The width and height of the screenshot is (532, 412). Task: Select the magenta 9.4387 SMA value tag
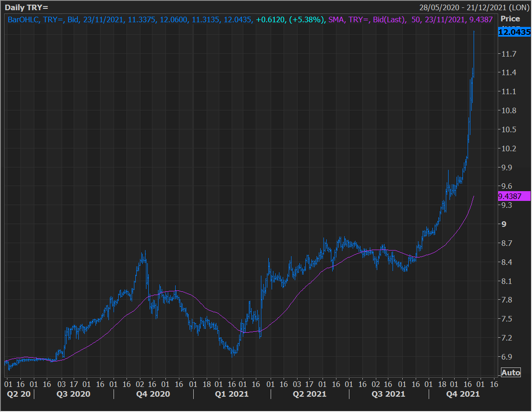pyautogui.click(x=513, y=196)
